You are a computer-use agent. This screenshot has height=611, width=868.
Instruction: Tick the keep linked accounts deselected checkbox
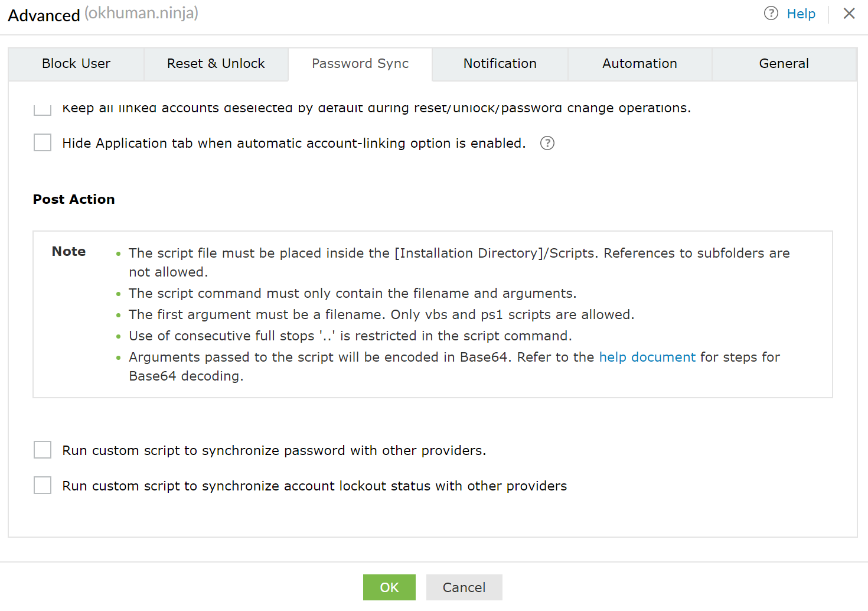coord(43,109)
